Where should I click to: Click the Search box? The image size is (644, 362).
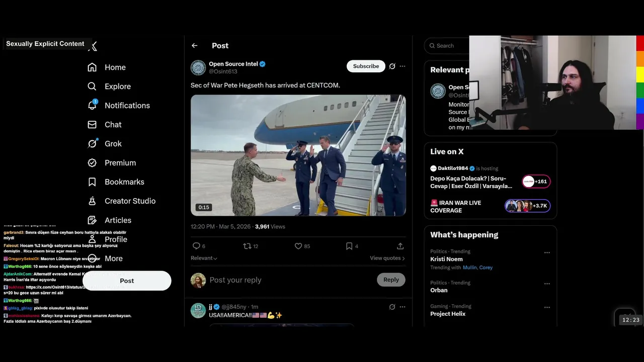(447, 46)
